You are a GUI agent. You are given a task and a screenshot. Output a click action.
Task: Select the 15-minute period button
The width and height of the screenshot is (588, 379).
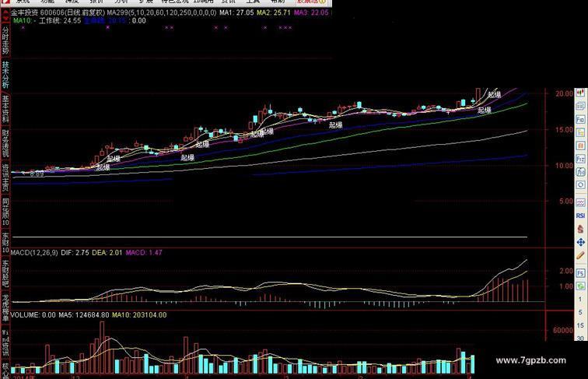click(580, 325)
